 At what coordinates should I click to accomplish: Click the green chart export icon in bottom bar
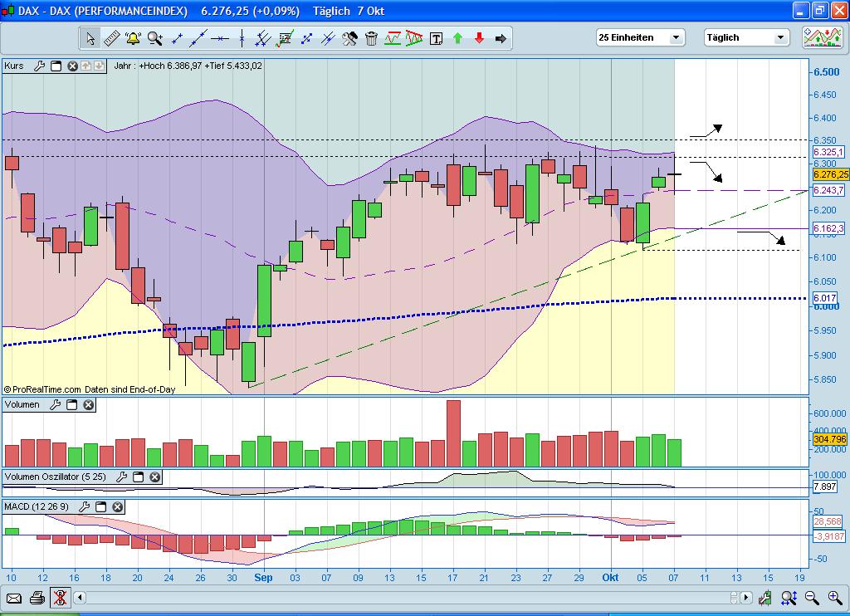[765, 598]
